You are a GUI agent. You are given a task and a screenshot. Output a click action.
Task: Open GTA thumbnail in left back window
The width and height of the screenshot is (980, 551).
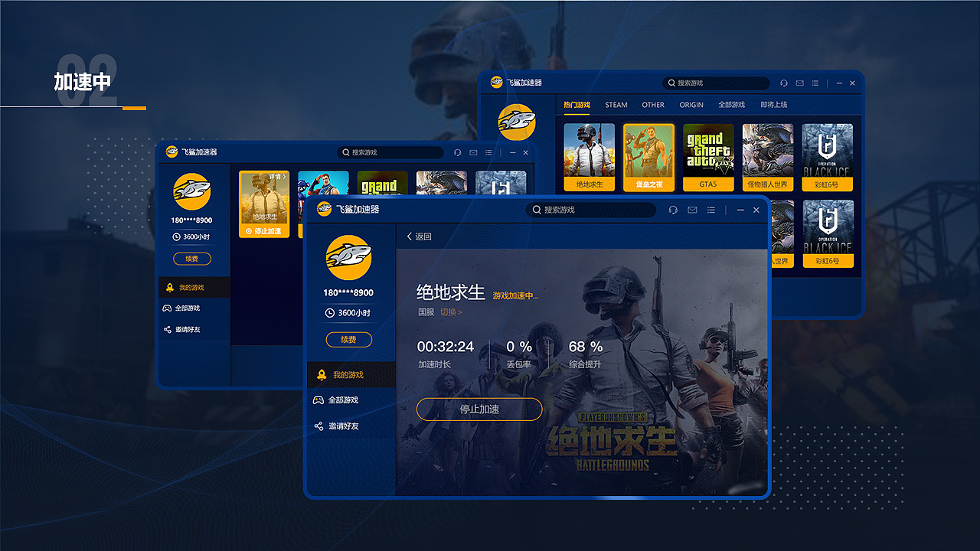coord(382,183)
